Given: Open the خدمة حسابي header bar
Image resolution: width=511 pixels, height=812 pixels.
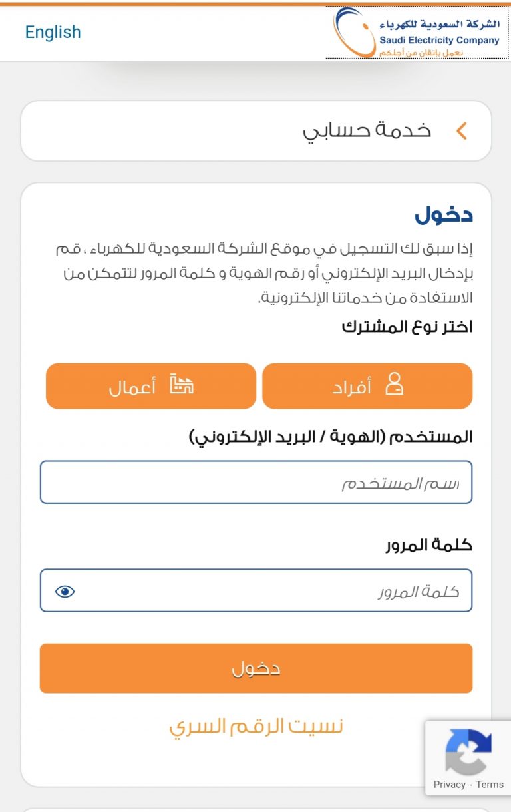Looking at the screenshot, I should coord(256,131).
